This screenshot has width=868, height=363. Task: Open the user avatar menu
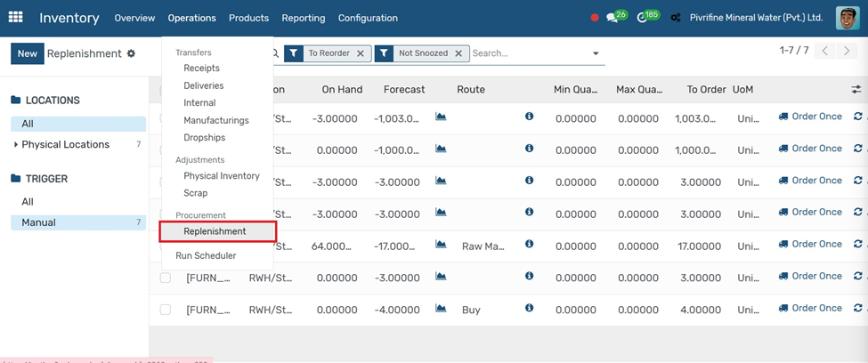point(848,18)
